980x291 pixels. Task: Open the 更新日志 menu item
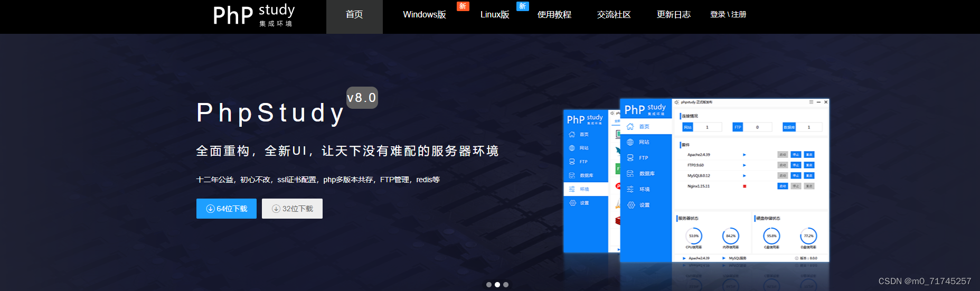coord(674,15)
